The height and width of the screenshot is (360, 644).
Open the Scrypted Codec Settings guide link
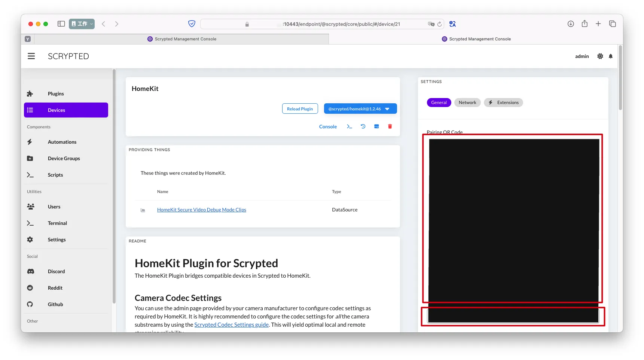(x=232, y=325)
